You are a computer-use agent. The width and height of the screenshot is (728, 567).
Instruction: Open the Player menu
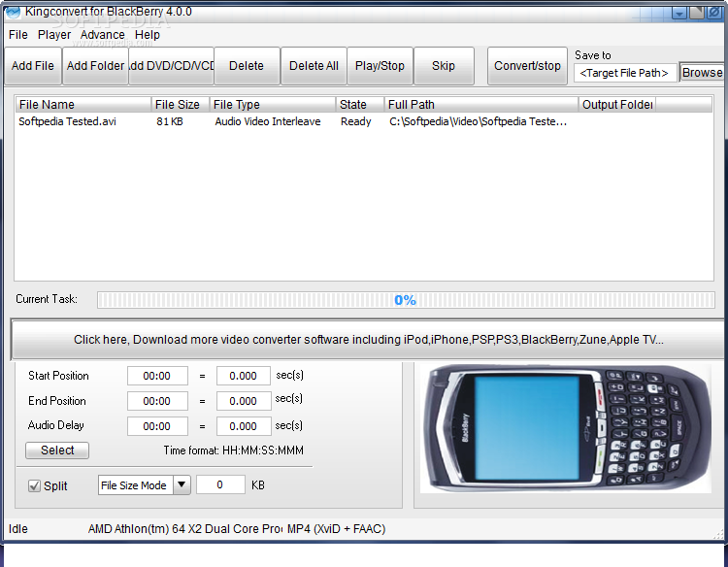click(54, 35)
